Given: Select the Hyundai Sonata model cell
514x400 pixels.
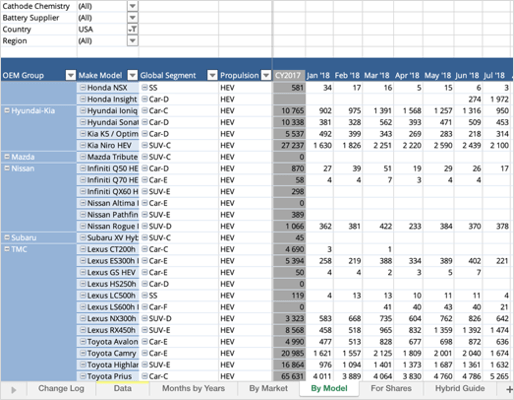Looking at the screenshot, I should pyautogui.click(x=108, y=122).
